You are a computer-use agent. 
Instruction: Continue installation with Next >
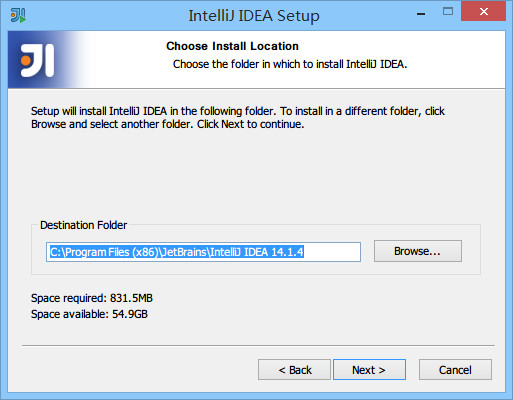coord(369,370)
